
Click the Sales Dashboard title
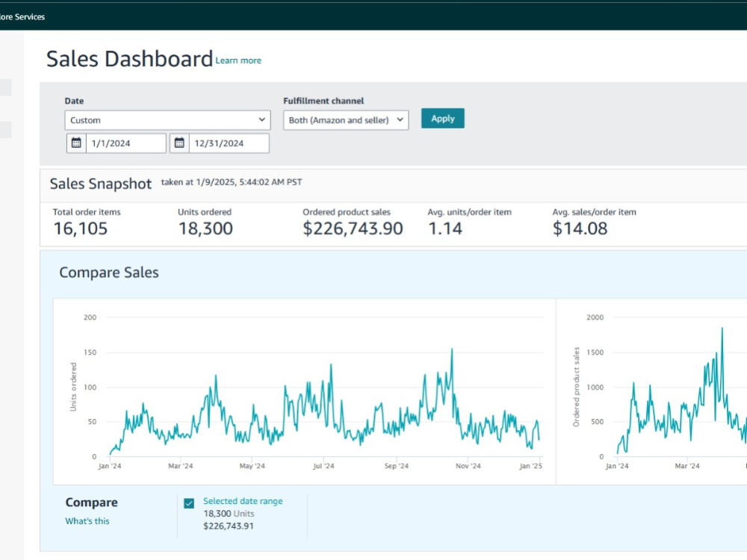(129, 59)
